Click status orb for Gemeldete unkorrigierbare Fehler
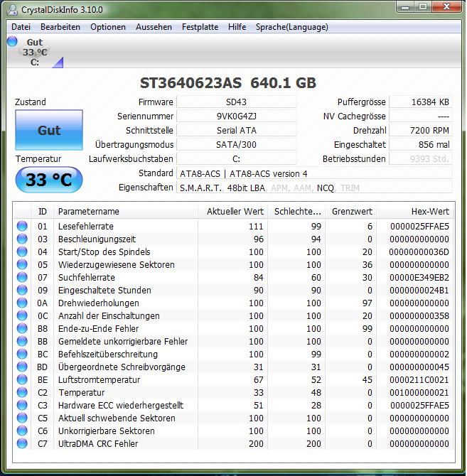This screenshot has height=476, width=467. (22, 341)
